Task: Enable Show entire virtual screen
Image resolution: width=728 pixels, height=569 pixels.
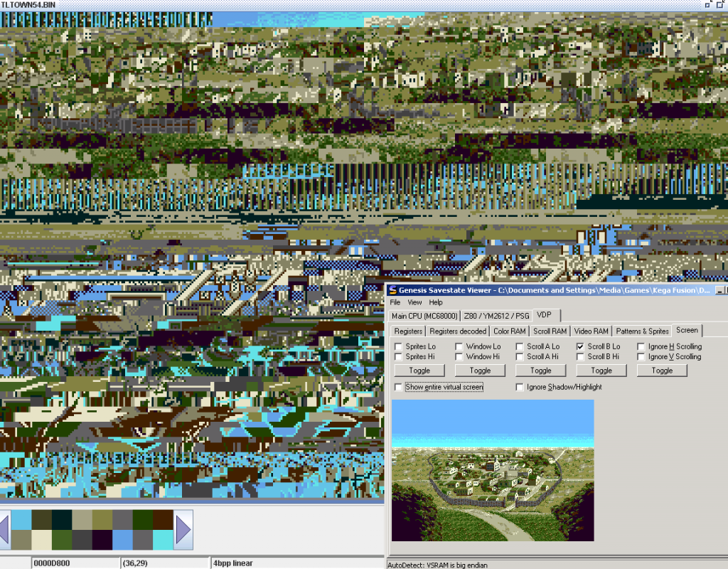Action: click(398, 387)
